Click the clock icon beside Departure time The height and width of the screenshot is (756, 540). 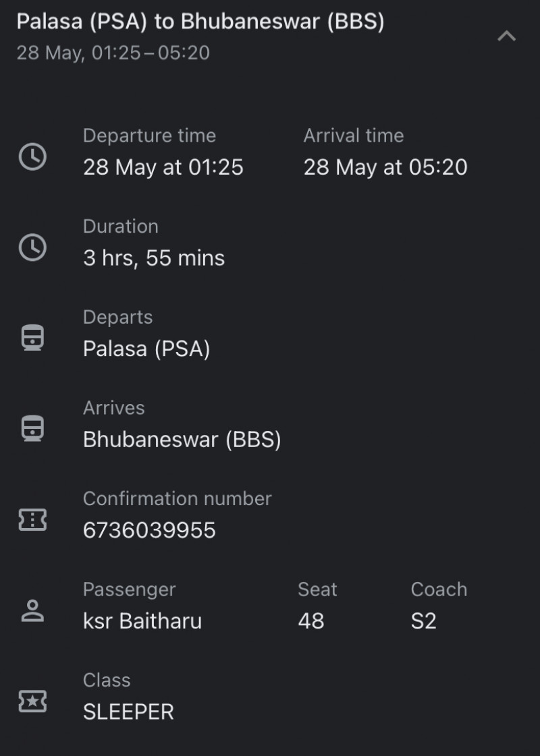pos(32,157)
